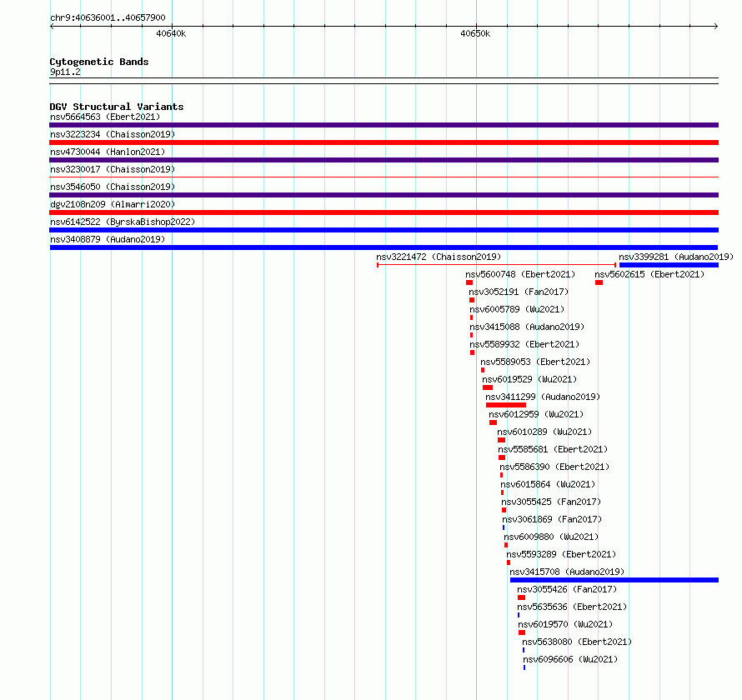742x700 pixels.
Task: Click the nsv3230017 (Chaisson2019) label
Action: [113, 169]
